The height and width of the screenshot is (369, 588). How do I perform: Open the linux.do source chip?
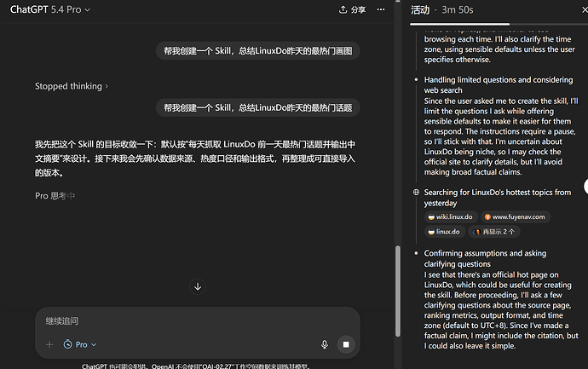(444, 232)
